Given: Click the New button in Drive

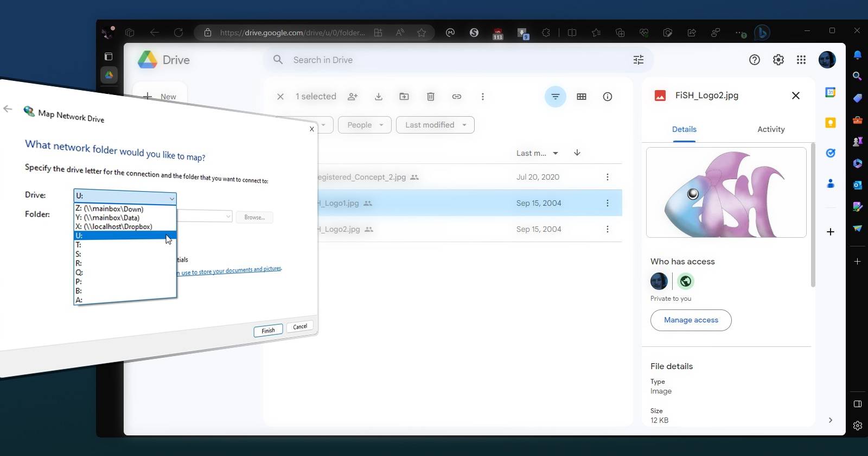Looking at the screenshot, I should (160, 96).
